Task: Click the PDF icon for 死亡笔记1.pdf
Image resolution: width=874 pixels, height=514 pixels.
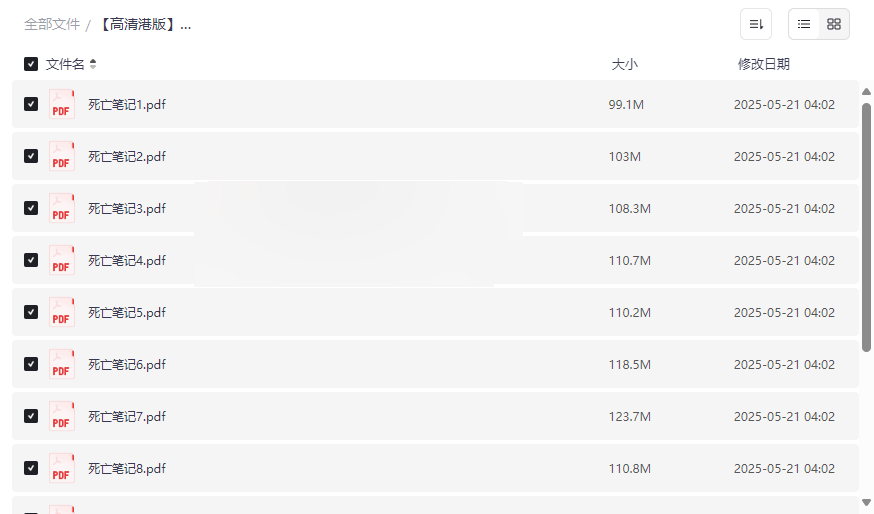Action: pos(62,104)
